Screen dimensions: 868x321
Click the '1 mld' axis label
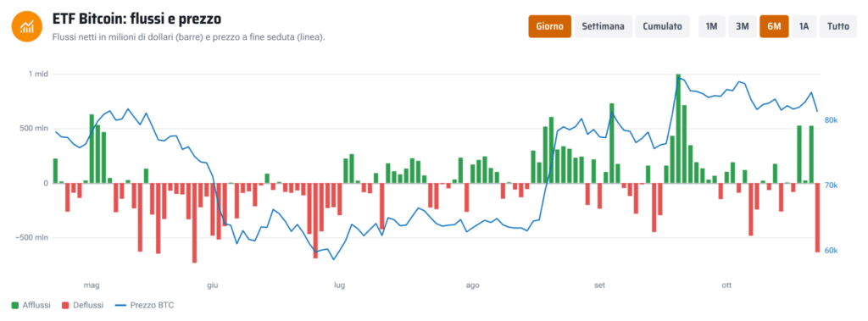37,75
